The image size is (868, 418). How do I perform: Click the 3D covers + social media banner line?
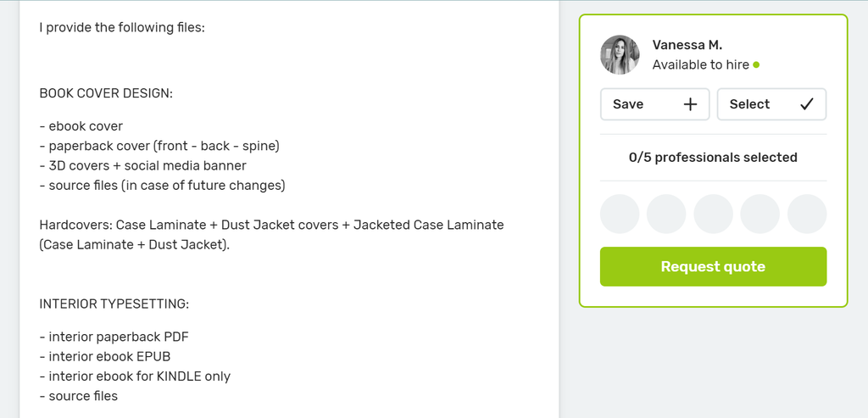142,165
